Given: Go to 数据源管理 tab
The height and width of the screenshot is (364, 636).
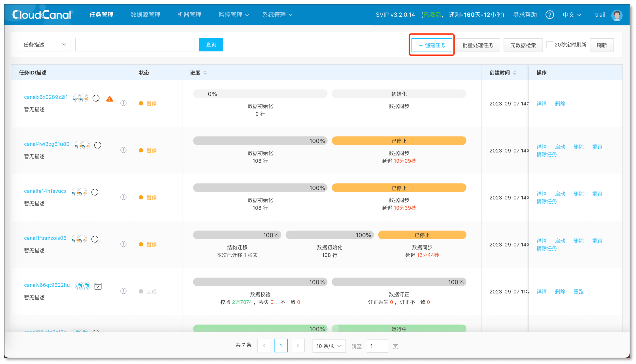Looking at the screenshot, I should (145, 15).
